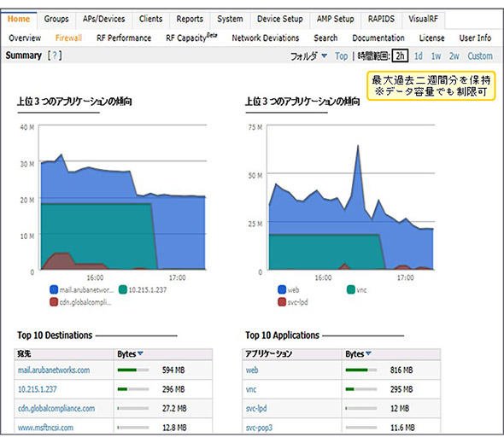This screenshot has width=504, height=443.
Task: Open the Clients tab
Action: pyautogui.click(x=150, y=19)
